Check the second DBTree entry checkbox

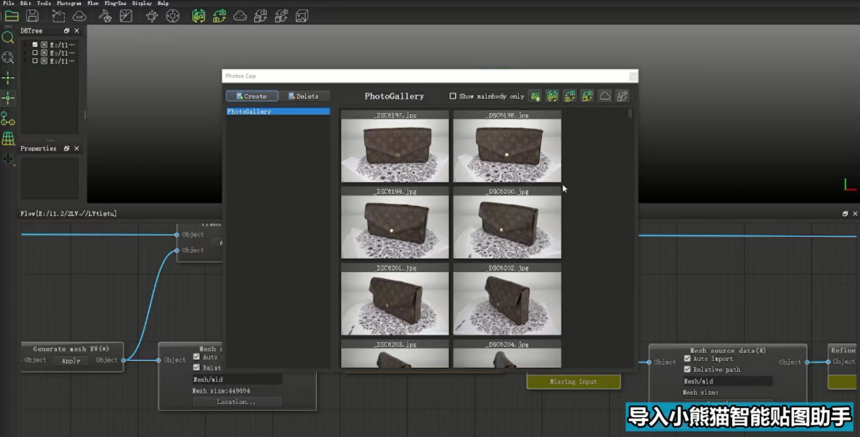pos(35,53)
